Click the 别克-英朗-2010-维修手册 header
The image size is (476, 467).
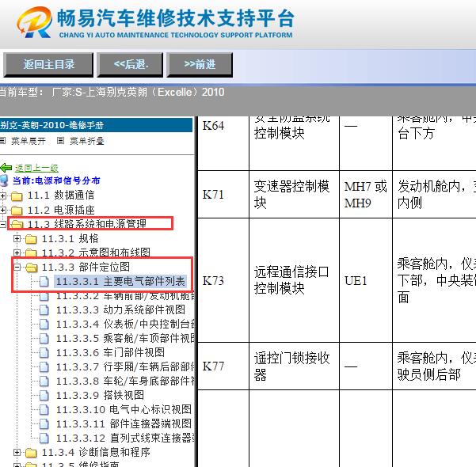click(x=96, y=125)
